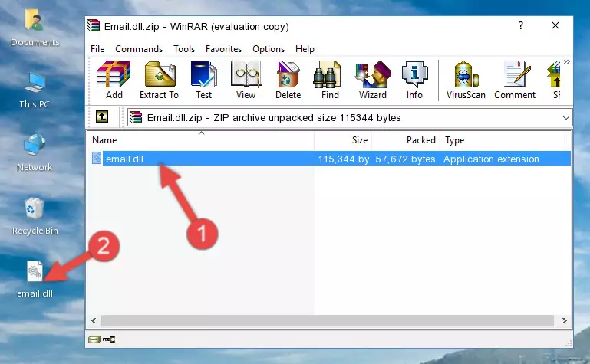Select the Recycle Bin desktop icon
The width and height of the screenshot is (590, 364).
[35, 216]
